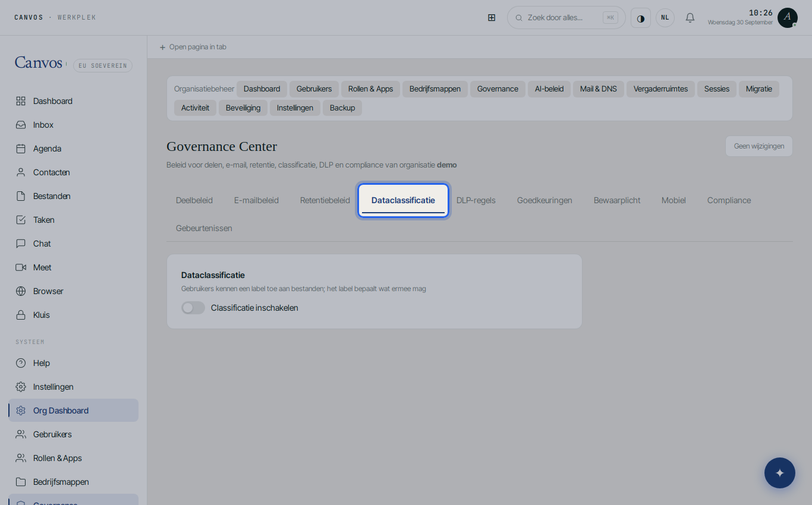The image size is (812, 505).
Task: Open the Retentiebeleid tab
Action: click(x=325, y=200)
